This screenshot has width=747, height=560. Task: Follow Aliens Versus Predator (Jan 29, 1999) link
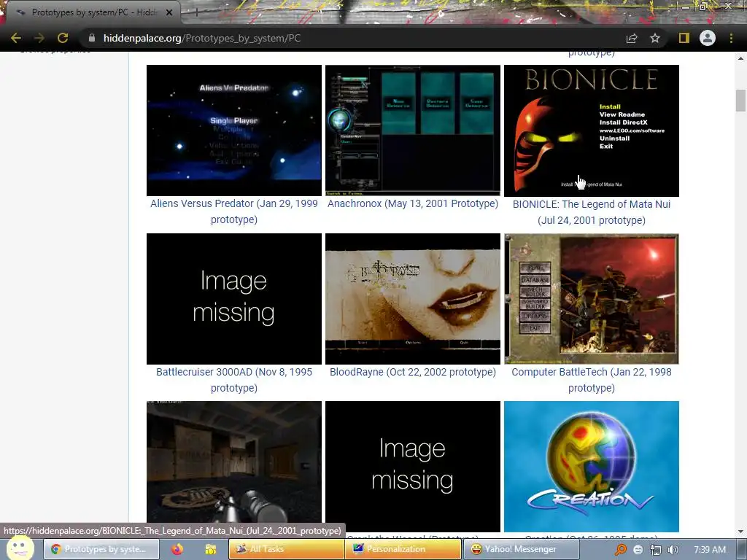[x=234, y=211]
